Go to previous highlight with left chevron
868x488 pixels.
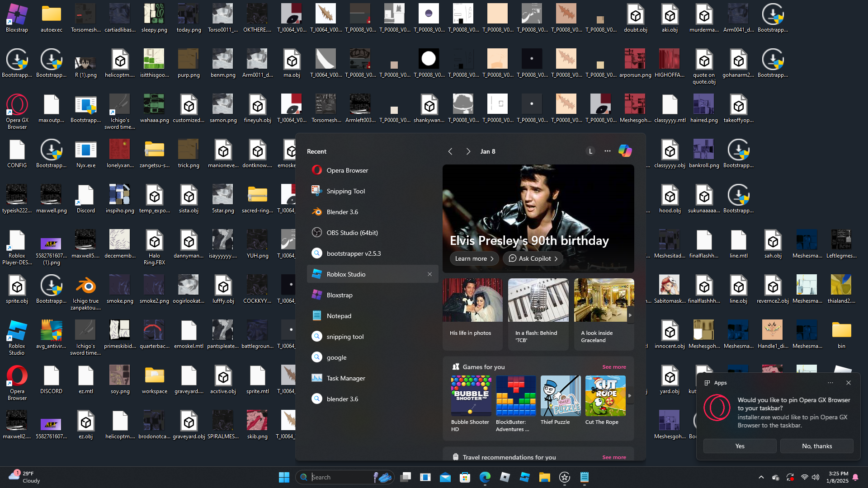(450, 151)
